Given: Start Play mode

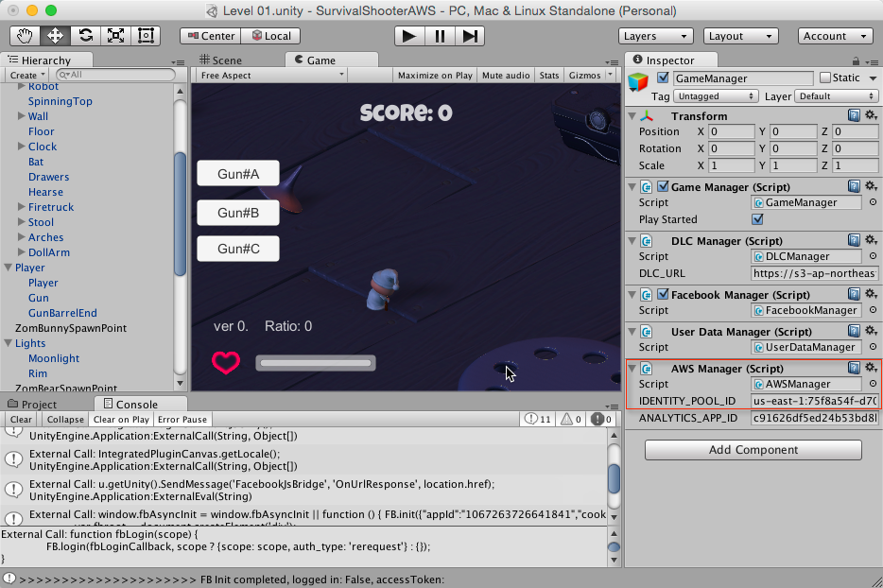Looking at the screenshot, I should (409, 36).
